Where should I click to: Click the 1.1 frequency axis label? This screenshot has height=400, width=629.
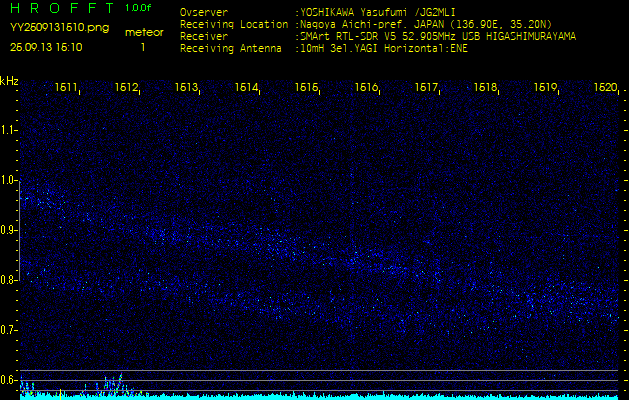[x=9, y=130]
